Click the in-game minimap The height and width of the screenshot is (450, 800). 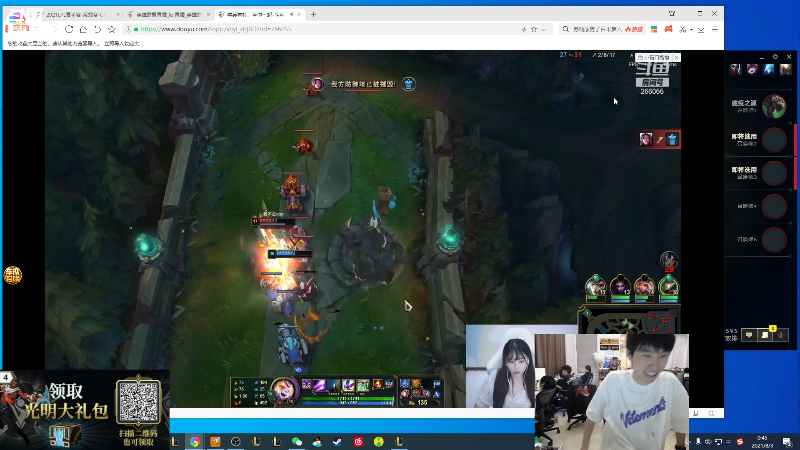[630, 319]
